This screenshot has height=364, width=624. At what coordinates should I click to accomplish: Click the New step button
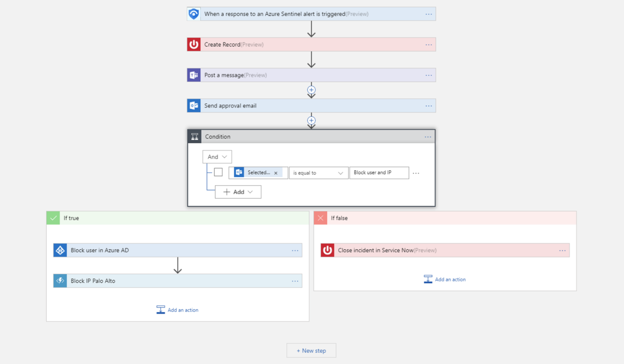(311, 350)
